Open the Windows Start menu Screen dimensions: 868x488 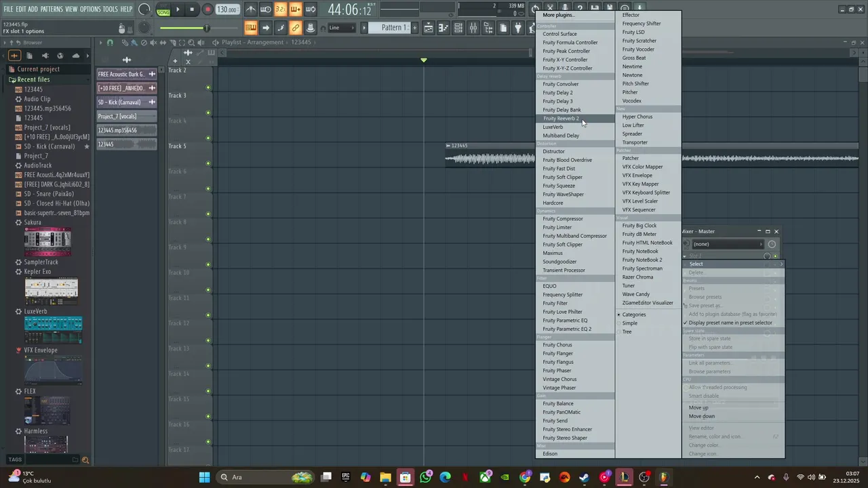click(204, 477)
